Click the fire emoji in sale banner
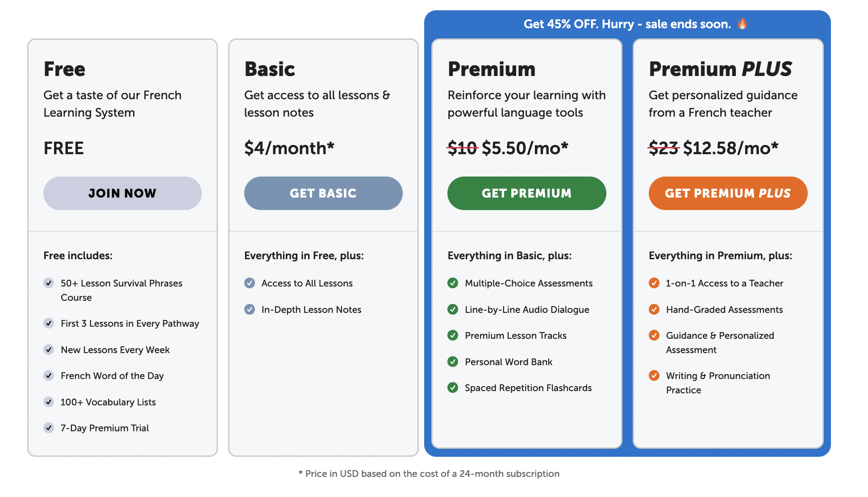 (x=742, y=23)
